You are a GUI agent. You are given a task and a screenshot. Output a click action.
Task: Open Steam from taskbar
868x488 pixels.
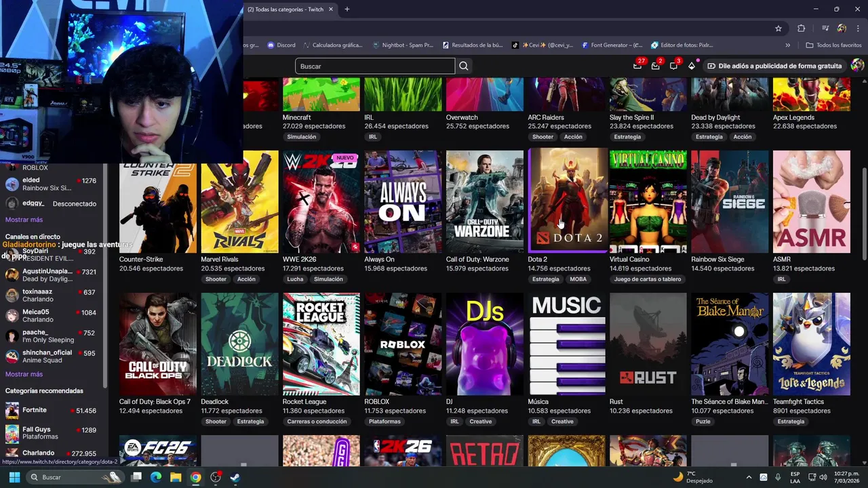(235, 477)
